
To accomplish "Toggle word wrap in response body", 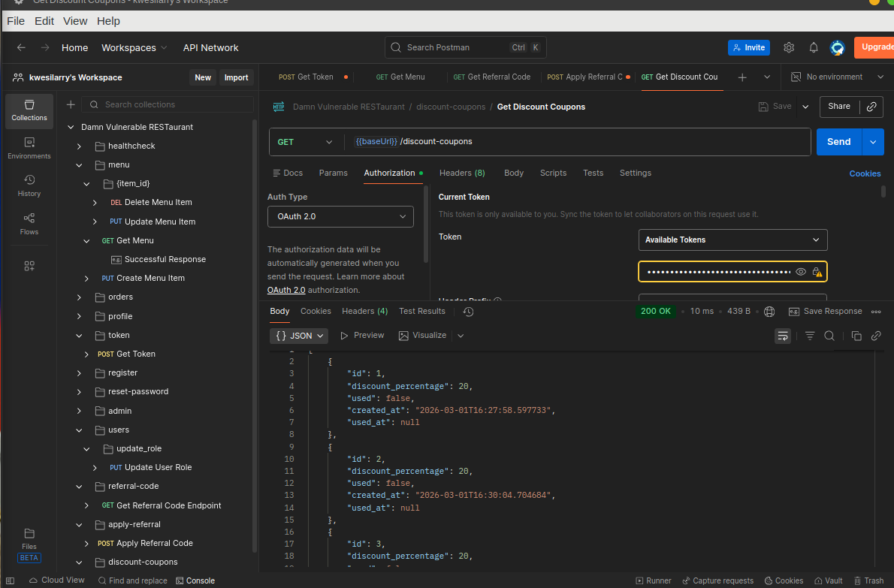I will pyautogui.click(x=783, y=336).
